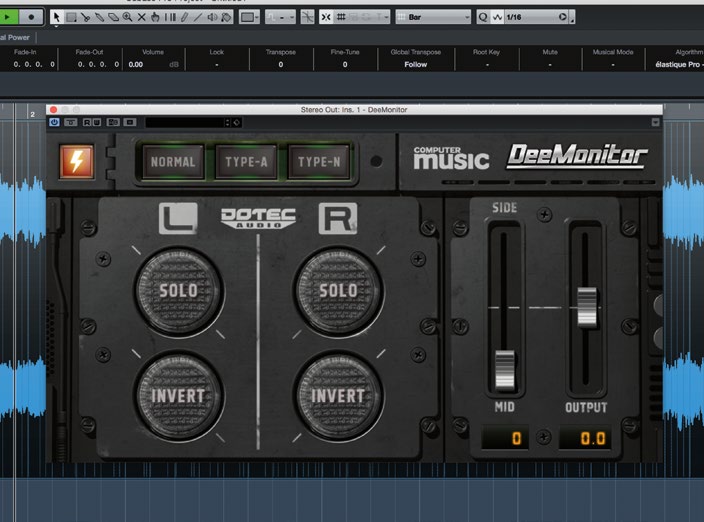Select the Play speaker tool
Viewport: 704px width, 522px height.
click(212, 17)
